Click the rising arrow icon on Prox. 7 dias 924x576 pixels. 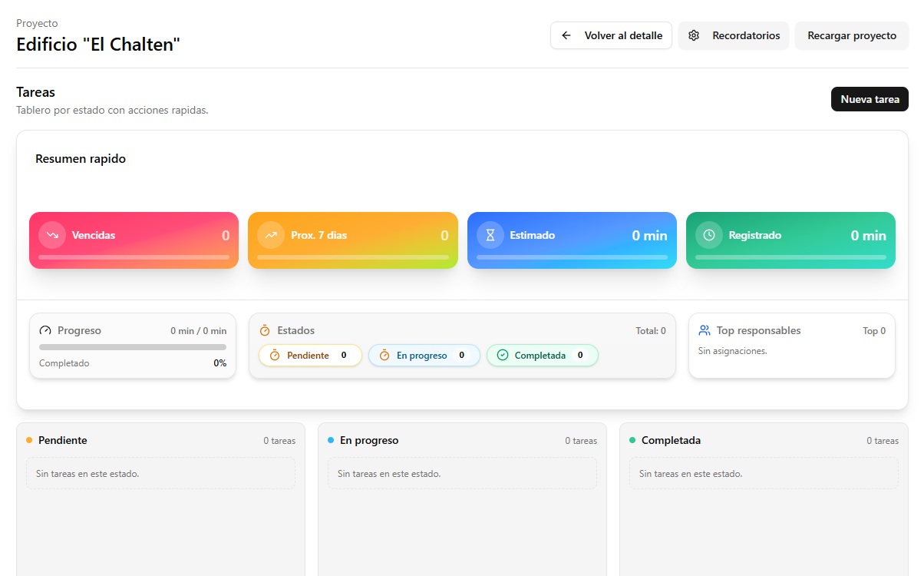click(270, 235)
